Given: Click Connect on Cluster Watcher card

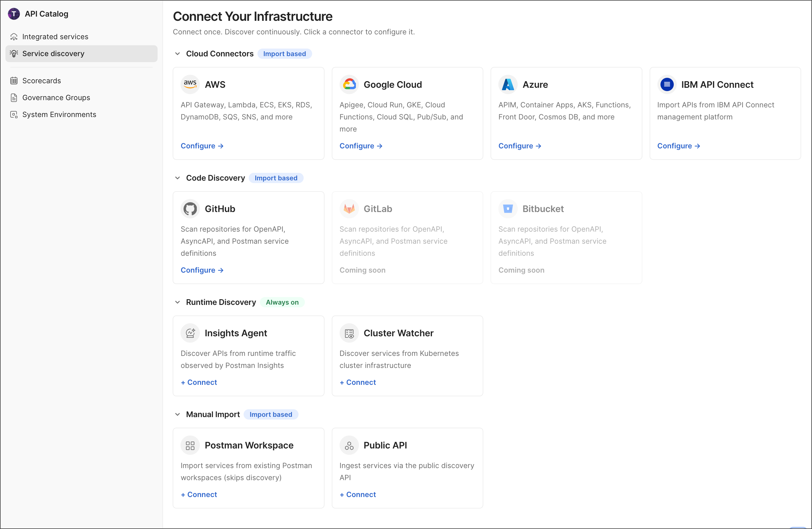Looking at the screenshot, I should 358,382.
